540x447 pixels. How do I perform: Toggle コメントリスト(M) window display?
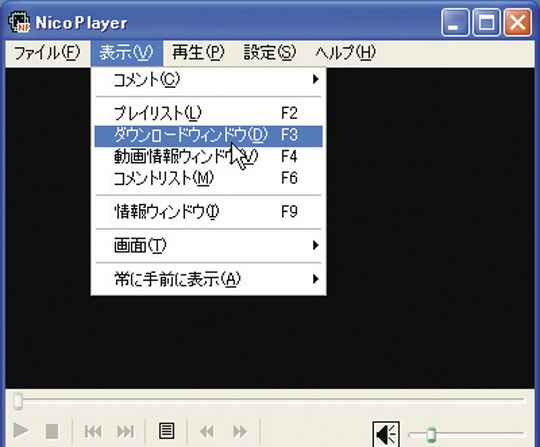209,178
